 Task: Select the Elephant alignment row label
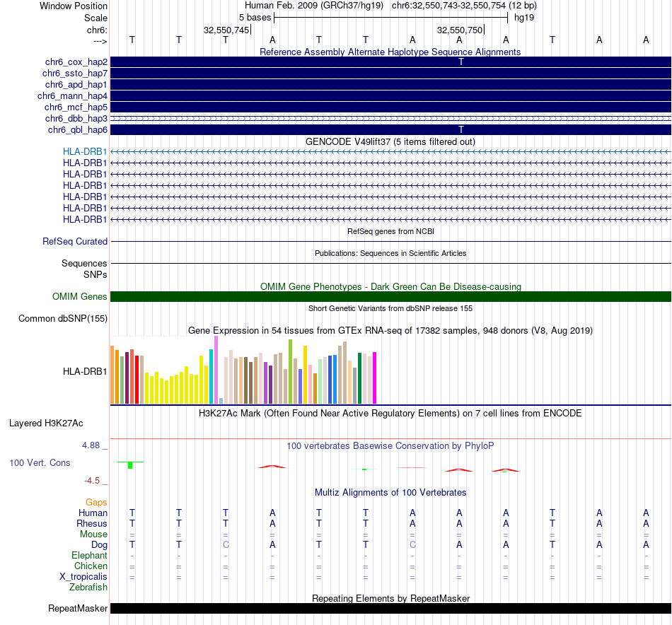[89, 555]
